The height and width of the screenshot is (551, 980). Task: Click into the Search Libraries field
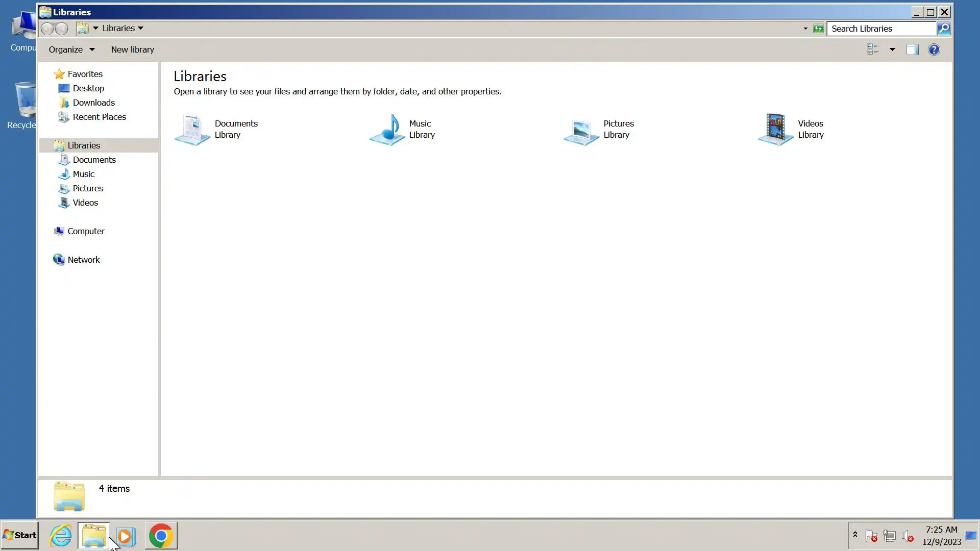pos(882,29)
